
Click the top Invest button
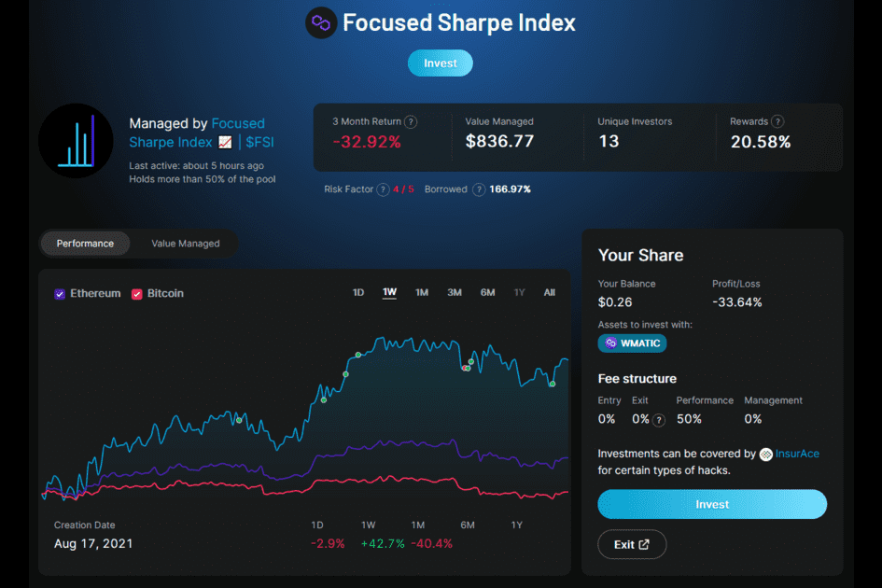click(x=440, y=63)
